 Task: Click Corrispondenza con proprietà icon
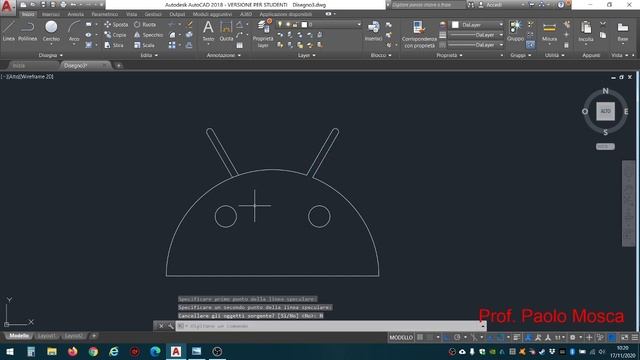(x=419, y=33)
